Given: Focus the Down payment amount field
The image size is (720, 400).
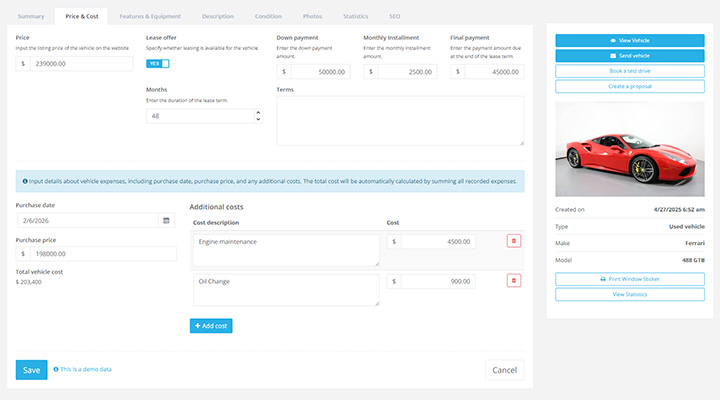Looking at the screenshot, I should point(320,72).
